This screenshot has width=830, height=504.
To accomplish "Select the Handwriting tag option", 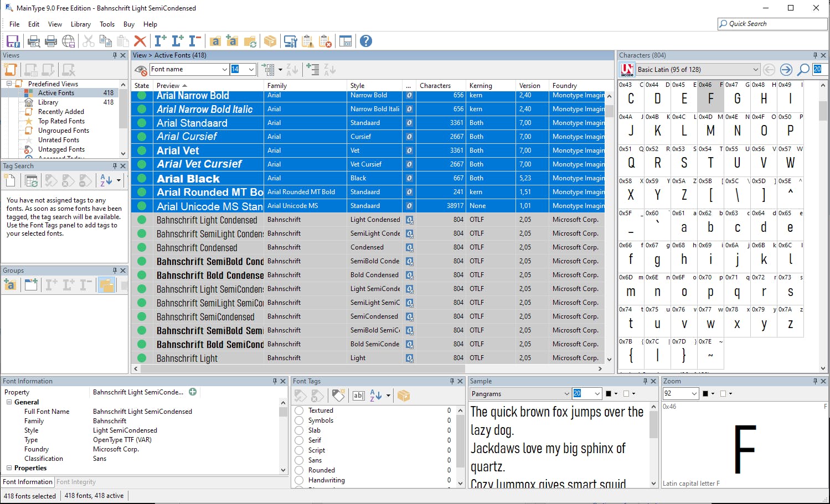I will (299, 480).
